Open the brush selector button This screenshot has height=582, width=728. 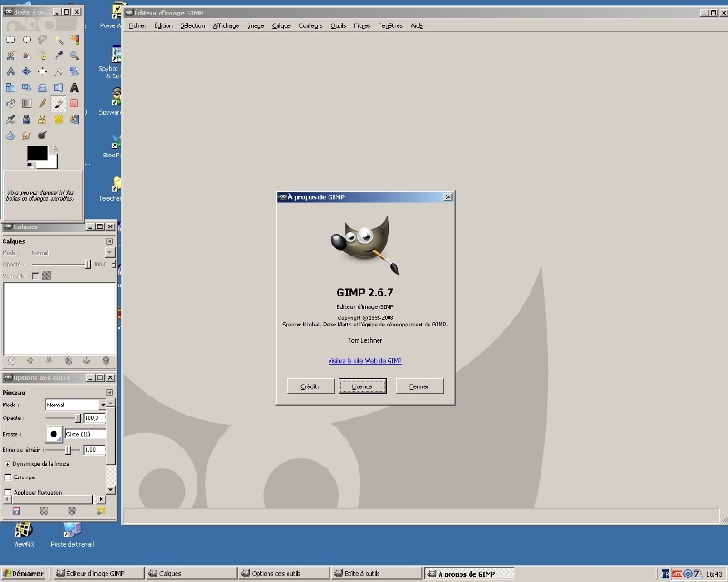54,434
